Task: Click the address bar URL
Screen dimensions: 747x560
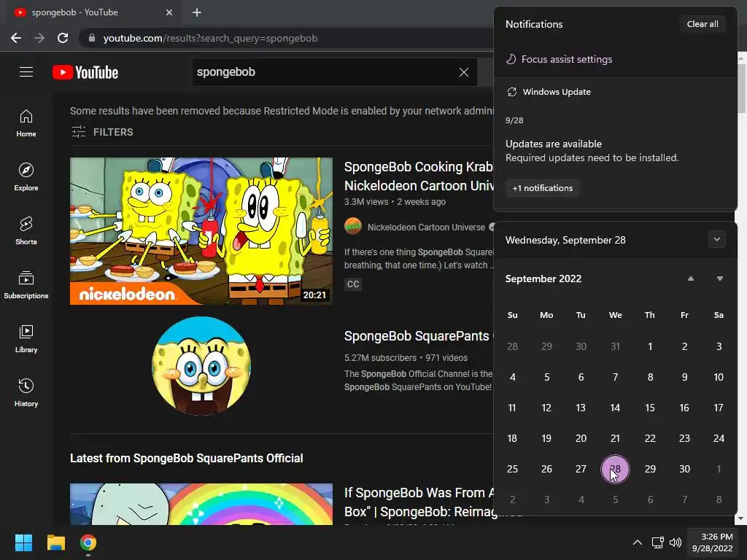Action: (210, 38)
